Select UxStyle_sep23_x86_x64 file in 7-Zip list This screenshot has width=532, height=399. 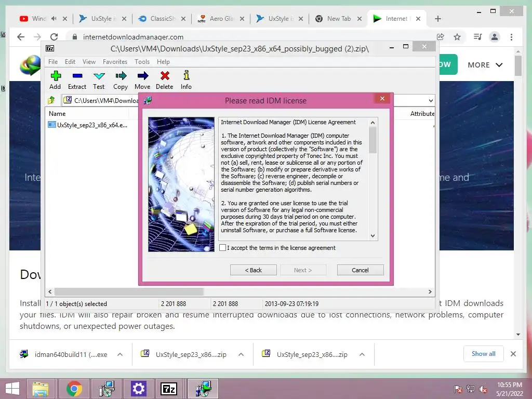(x=88, y=125)
